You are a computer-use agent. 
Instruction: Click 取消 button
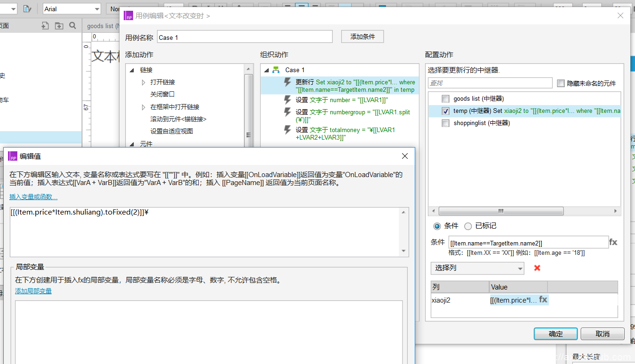(x=603, y=334)
